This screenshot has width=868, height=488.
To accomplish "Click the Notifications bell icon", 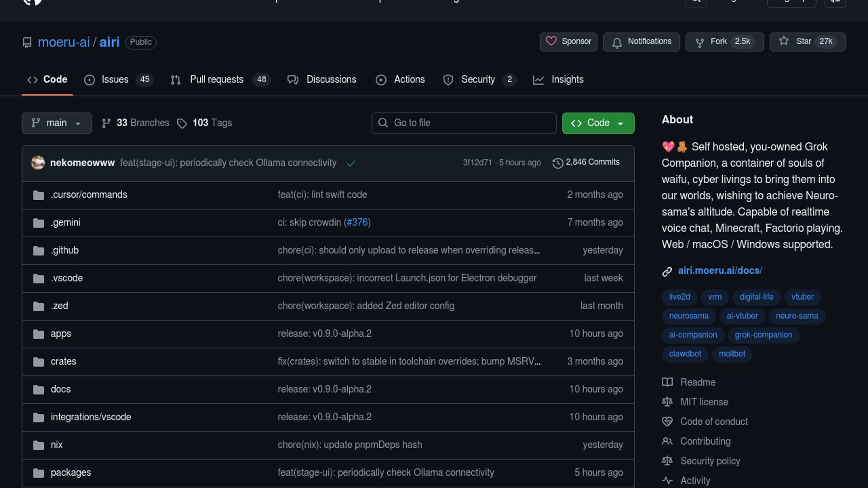I will coord(617,42).
